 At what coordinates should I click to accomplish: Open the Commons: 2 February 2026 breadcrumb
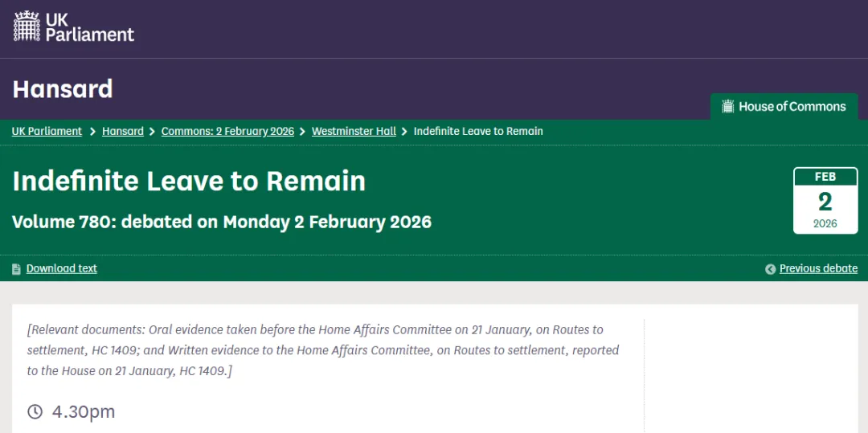[227, 131]
